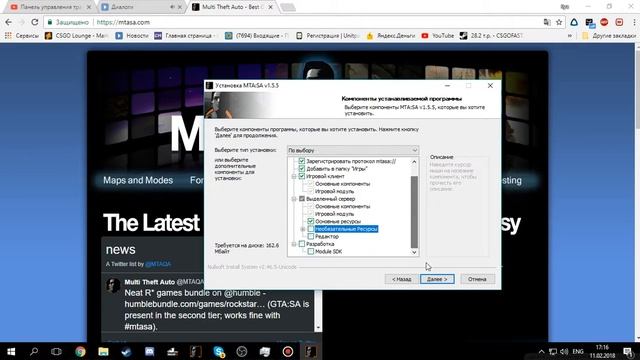Check the Разработка checkbox
This screenshot has width=640, height=360.
[302, 244]
